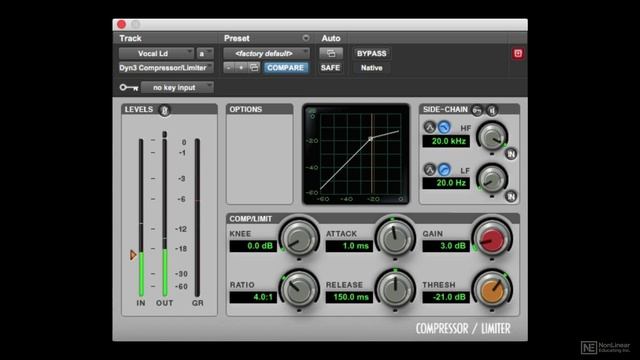Click the RELEASE knob

click(x=395, y=289)
